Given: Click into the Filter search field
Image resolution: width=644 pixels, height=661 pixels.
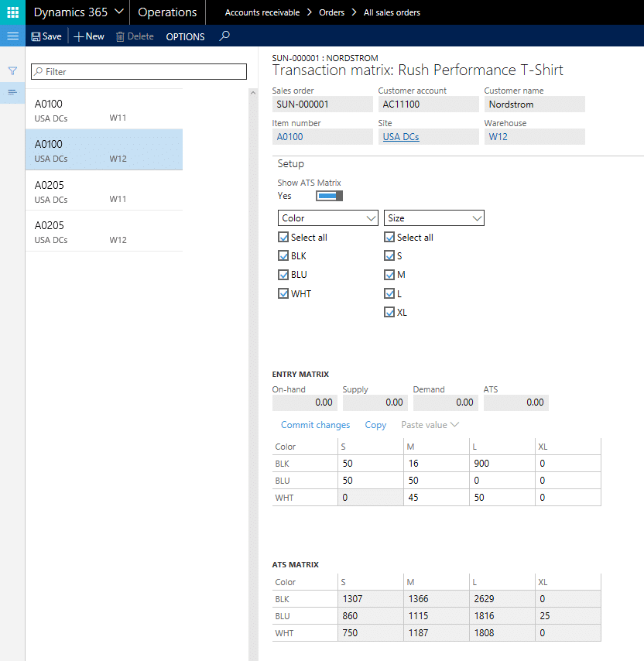Looking at the screenshot, I should (139, 72).
